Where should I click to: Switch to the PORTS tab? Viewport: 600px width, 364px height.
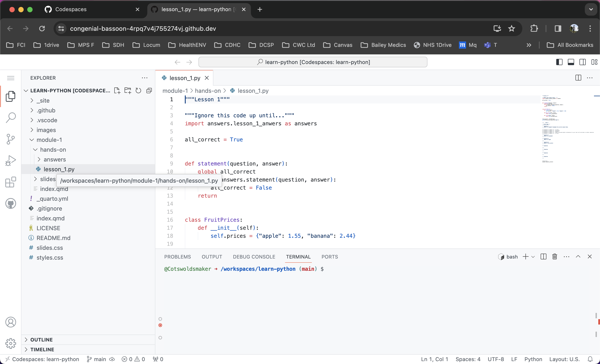click(x=330, y=257)
